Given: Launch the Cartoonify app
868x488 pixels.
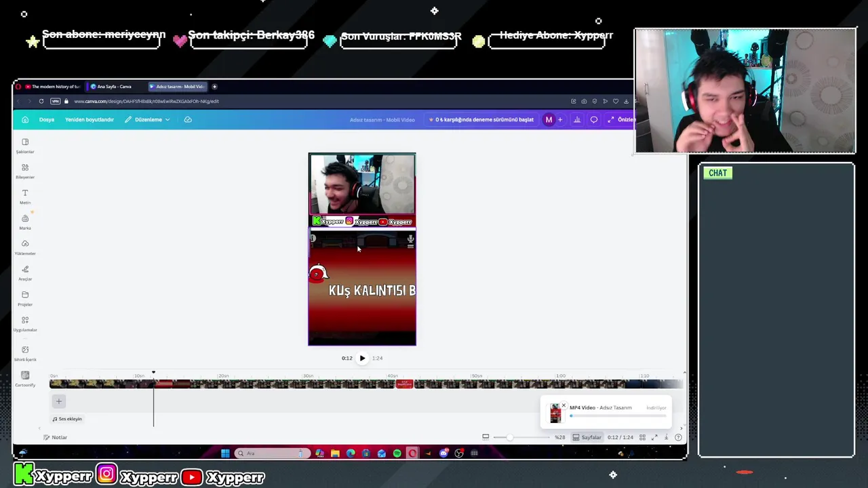Looking at the screenshot, I should [25, 379].
